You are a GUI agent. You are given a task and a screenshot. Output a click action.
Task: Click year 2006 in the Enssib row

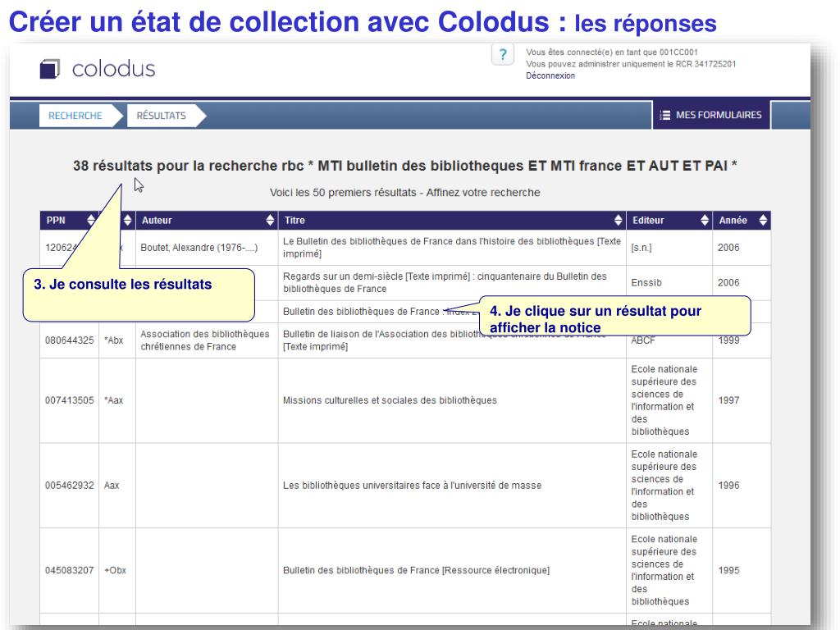(x=728, y=282)
